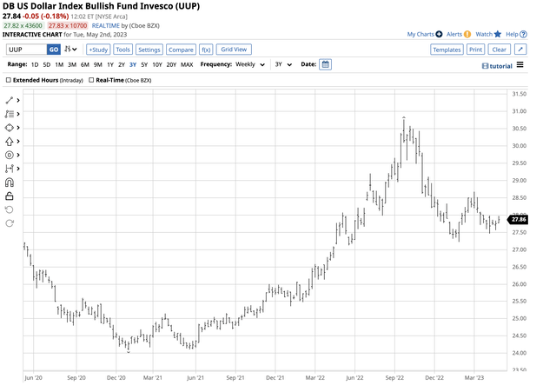Pick the measurement range tool icon
Image resolution: width=556 pixels, height=392 pixels.
pos(10,169)
